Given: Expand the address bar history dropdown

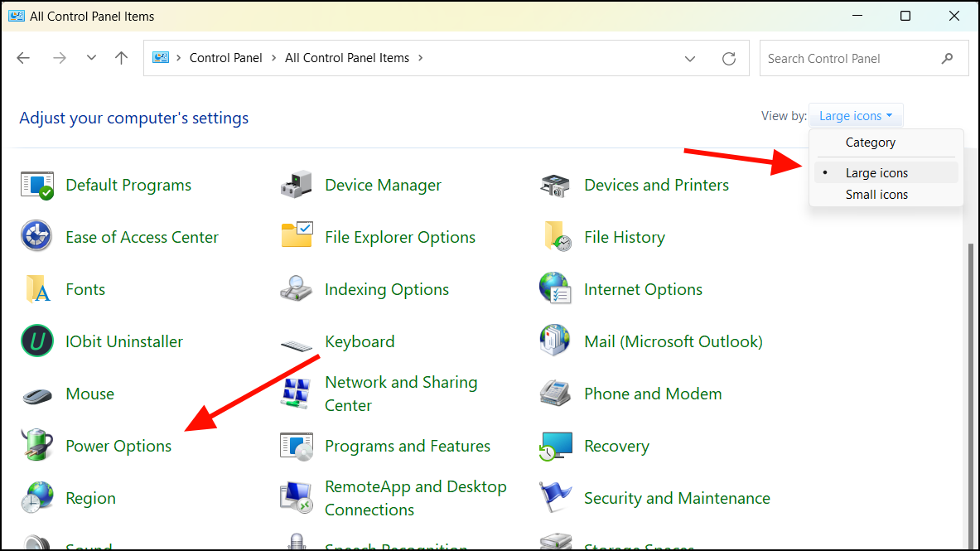Looking at the screenshot, I should pyautogui.click(x=690, y=58).
